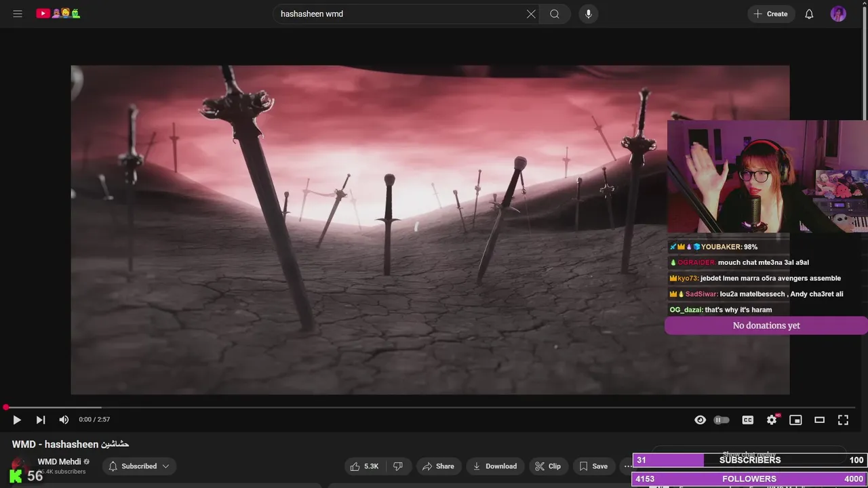Click the YOUBAKER chat message
The width and height of the screenshot is (868, 488).
point(713,247)
